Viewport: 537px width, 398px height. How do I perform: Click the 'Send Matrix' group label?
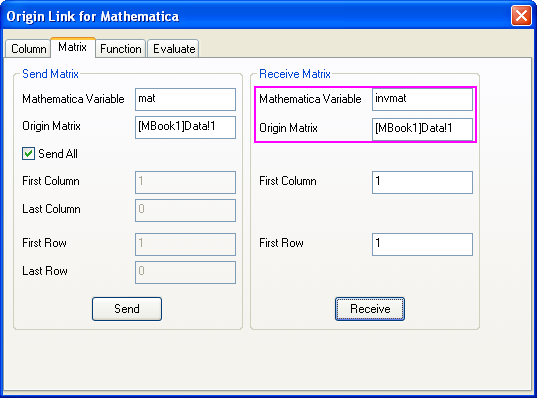pyautogui.click(x=50, y=74)
